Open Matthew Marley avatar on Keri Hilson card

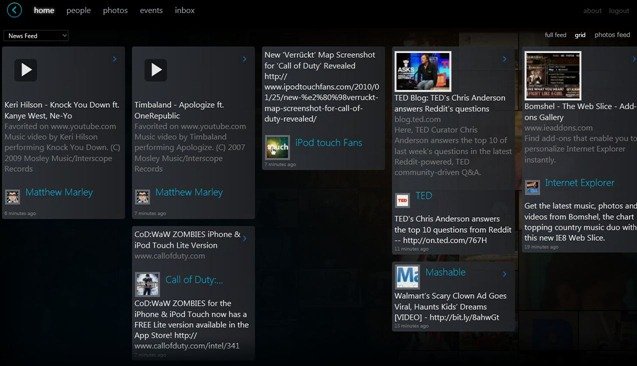point(13,197)
